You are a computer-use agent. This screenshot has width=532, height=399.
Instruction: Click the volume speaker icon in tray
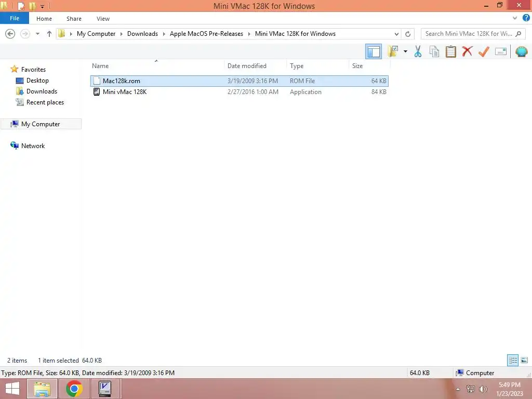483,389
